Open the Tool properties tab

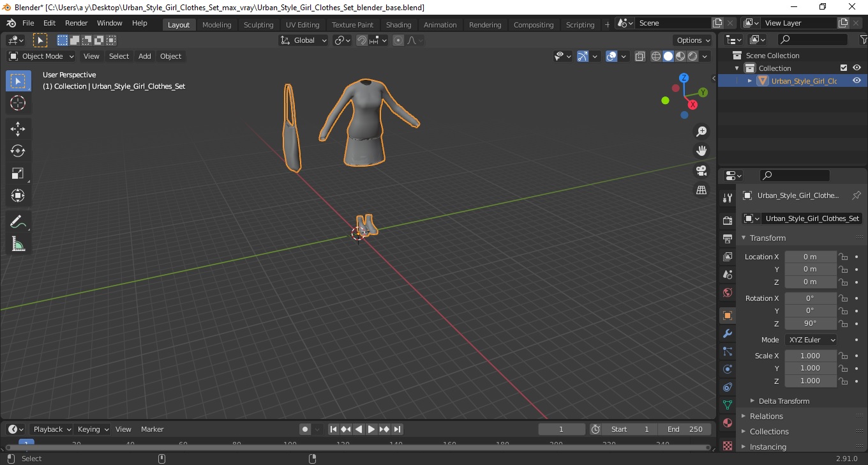(728, 198)
